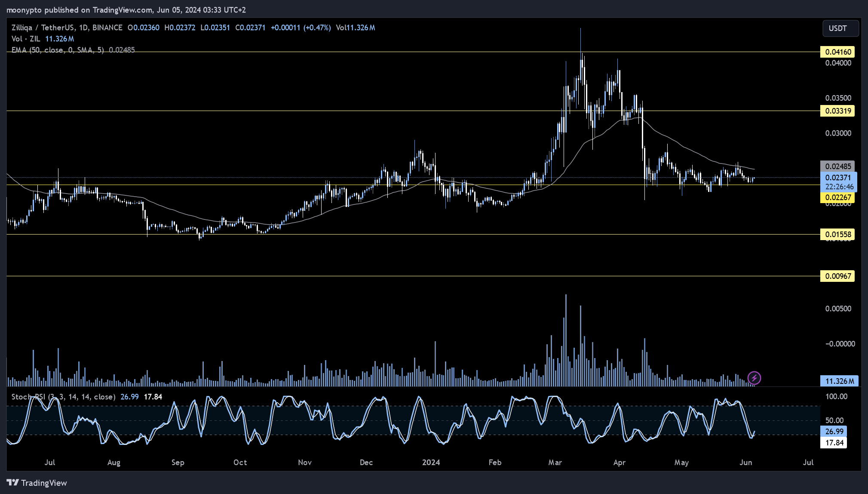This screenshot has height=494, width=868.
Task: Click the Stoch RSI 26.99 axis label
Action: [x=834, y=432]
